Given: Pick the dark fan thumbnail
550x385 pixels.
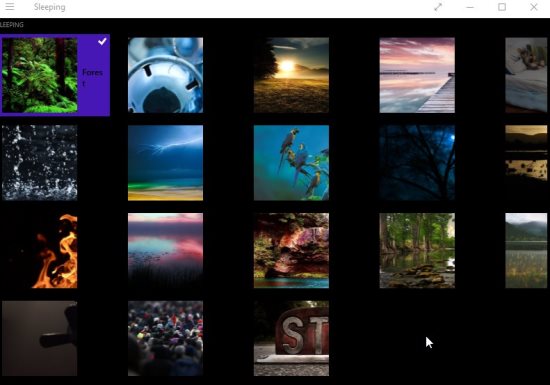Looking at the screenshot, I should pos(40,338).
